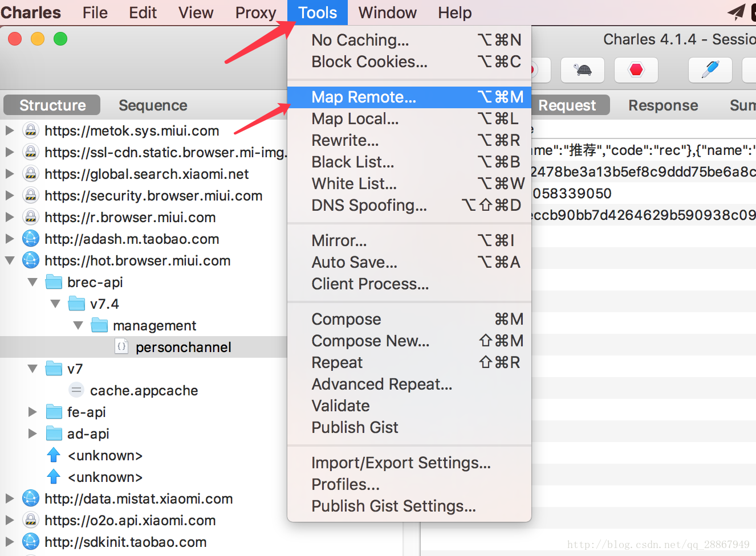The width and height of the screenshot is (756, 556).
Task: Collapse the brec-api folder
Action: click(32, 282)
